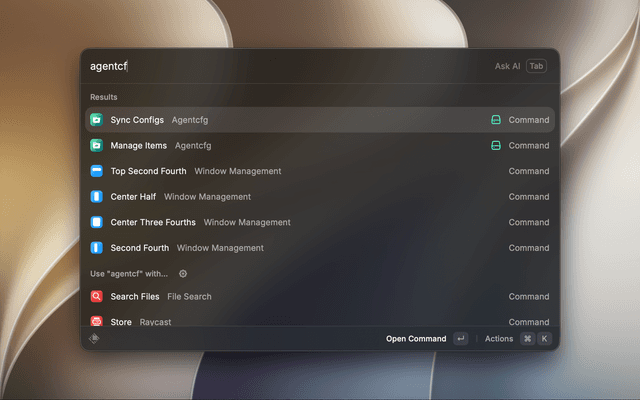640x400 pixels.
Task: Click Command label on Sync Configs row
Action: pos(529,120)
